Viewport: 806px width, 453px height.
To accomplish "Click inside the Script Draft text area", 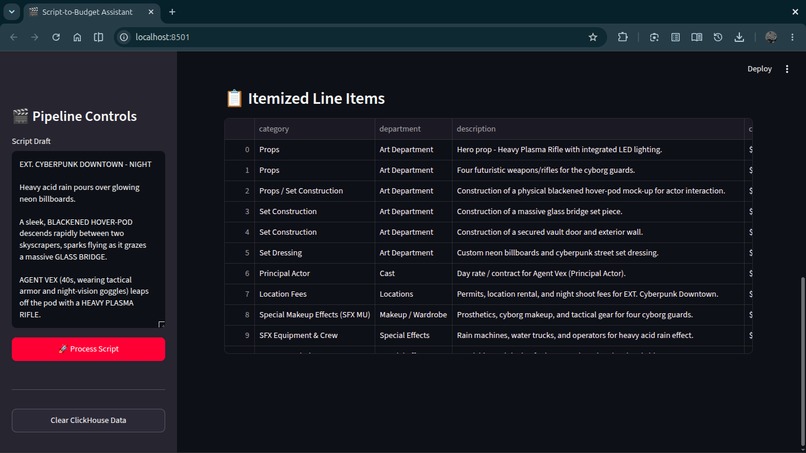I will [x=88, y=239].
